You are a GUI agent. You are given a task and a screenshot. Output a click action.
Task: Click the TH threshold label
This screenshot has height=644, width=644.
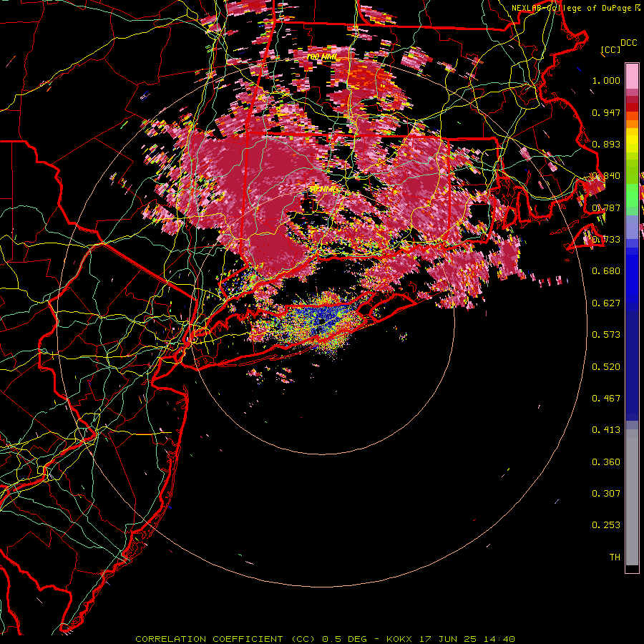coord(615,557)
